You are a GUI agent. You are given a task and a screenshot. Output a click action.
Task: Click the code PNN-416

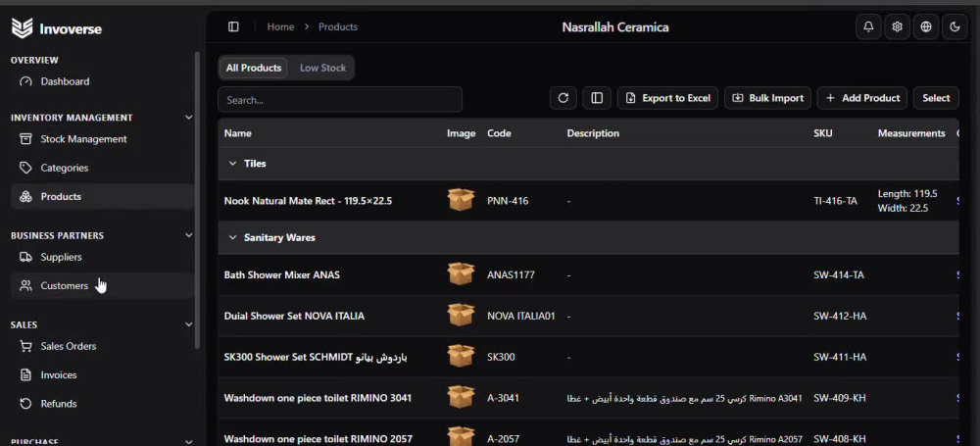pos(508,201)
